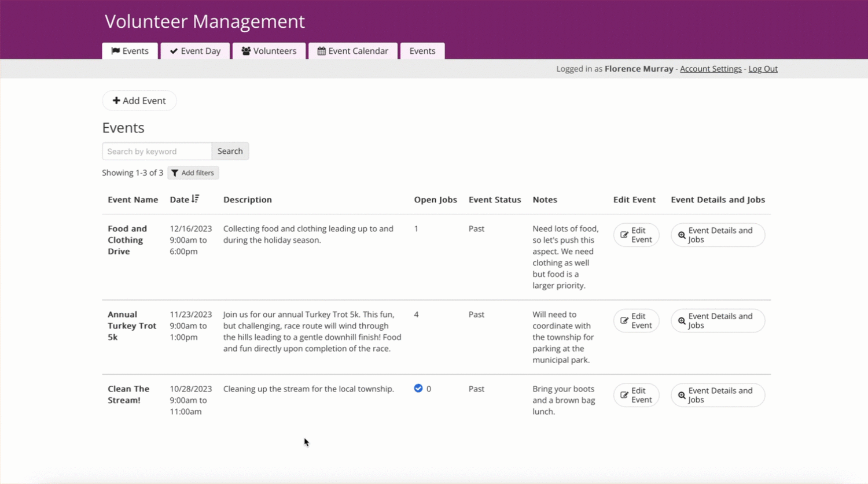This screenshot has width=868, height=484.
Task: Click the magnifier icon for Annual Turkey Trot 5k details
Action: (682, 321)
